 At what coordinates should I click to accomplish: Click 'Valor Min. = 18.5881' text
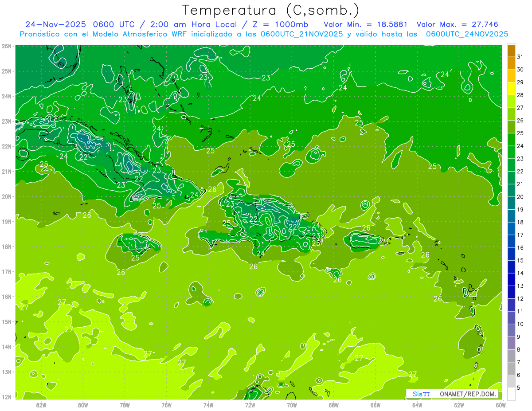(x=366, y=24)
